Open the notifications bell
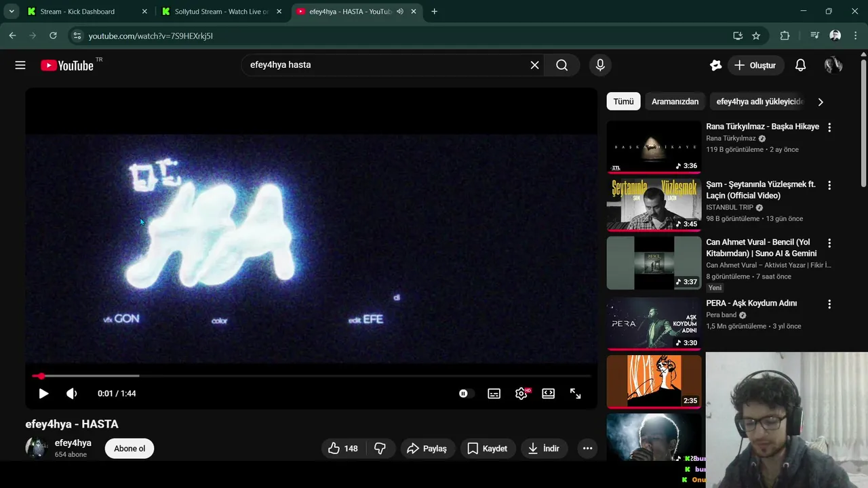 (x=800, y=65)
